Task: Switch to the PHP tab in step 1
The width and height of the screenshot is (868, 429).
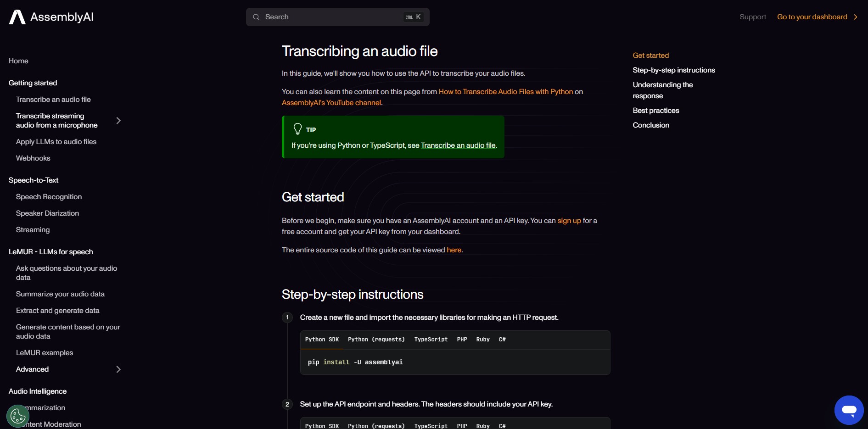Action: tap(462, 340)
